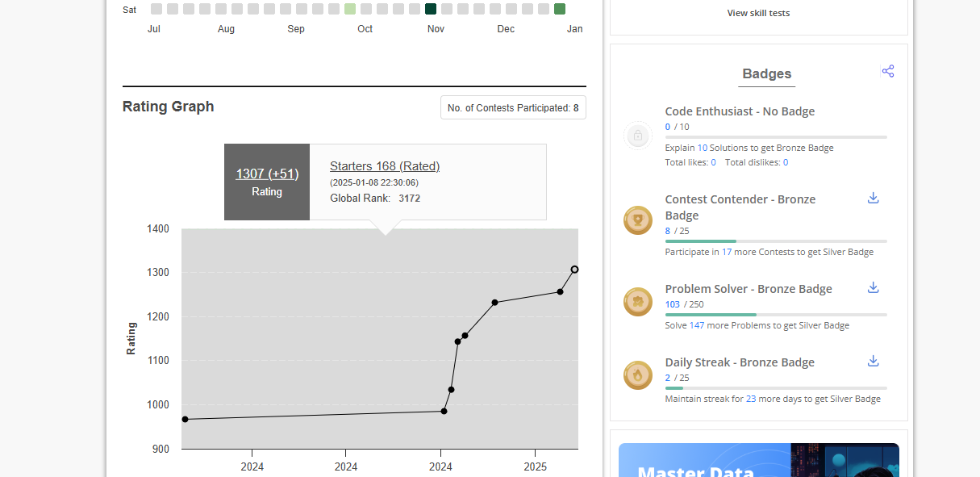Viewport: 980px width, 477px height.
Task: Click the Contest Contender progress bar
Action: click(776, 241)
